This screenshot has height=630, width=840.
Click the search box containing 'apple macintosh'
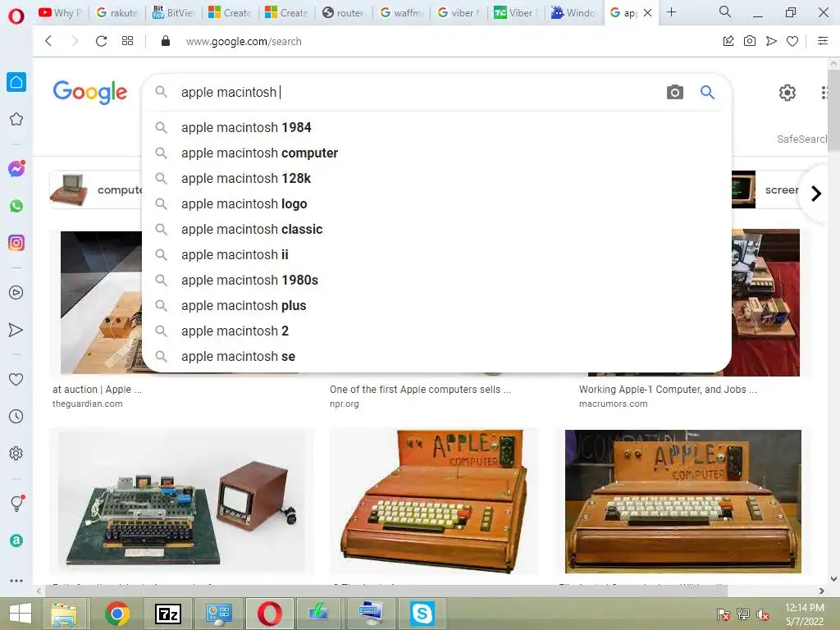(418, 92)
